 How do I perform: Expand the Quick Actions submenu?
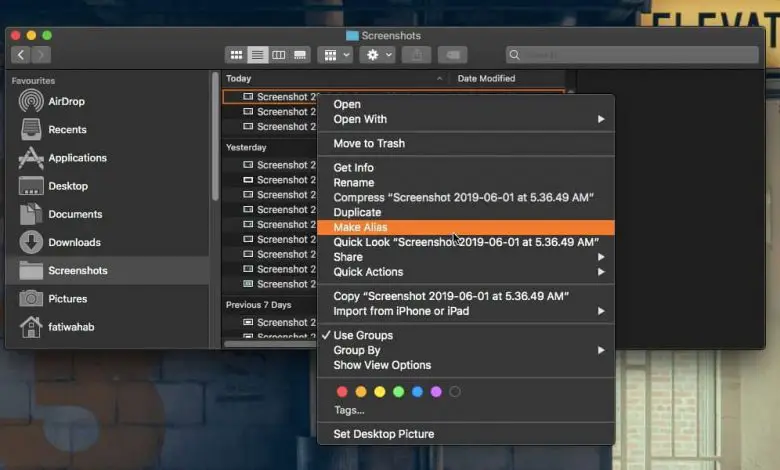click(466, 272)
